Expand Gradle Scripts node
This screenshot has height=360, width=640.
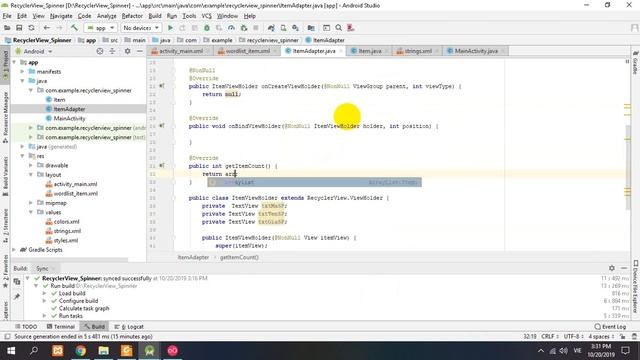[x=14, y=250]
